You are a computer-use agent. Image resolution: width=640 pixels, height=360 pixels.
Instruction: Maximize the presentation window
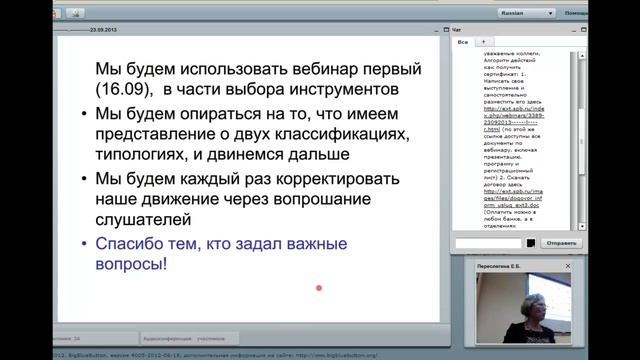pos(446,30)
